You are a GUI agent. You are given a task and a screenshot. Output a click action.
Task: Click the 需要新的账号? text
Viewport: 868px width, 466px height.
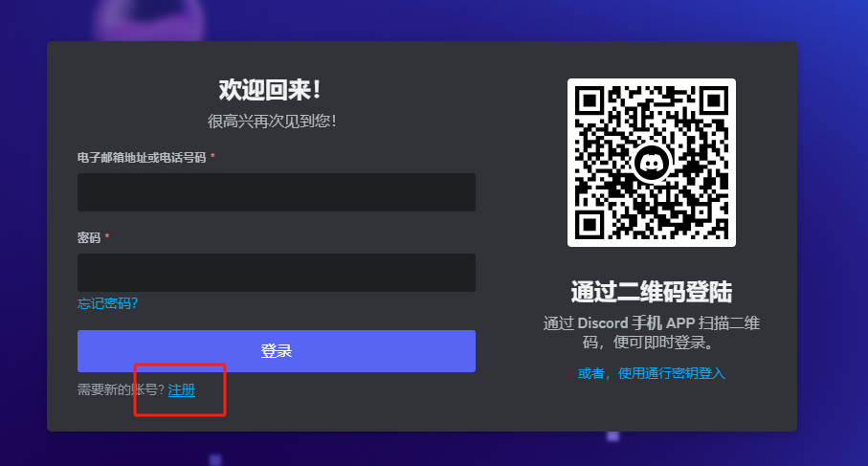click(121, 389)
